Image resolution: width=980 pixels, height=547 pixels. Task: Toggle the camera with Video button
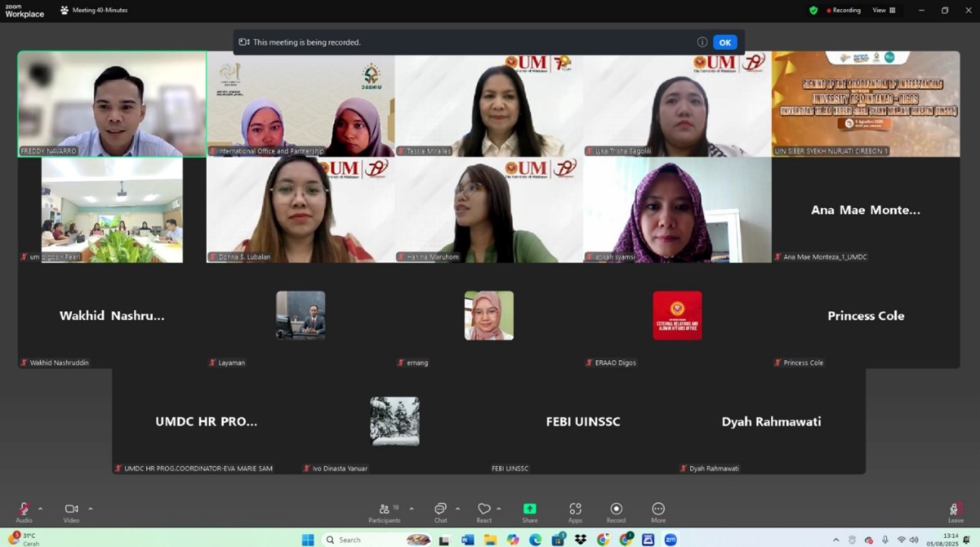pyautogui.click(x=71, y=511)
